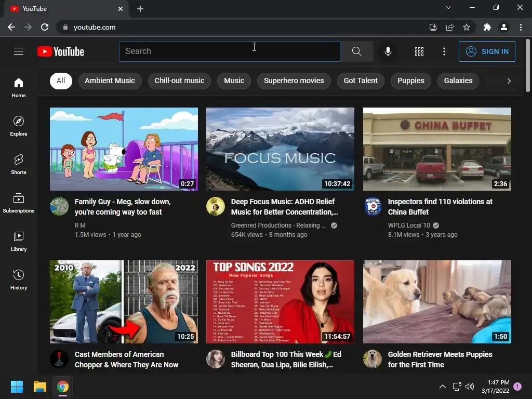Click the browser back arrow
This screenshot has width=532, height=399.
coord(11,27)
